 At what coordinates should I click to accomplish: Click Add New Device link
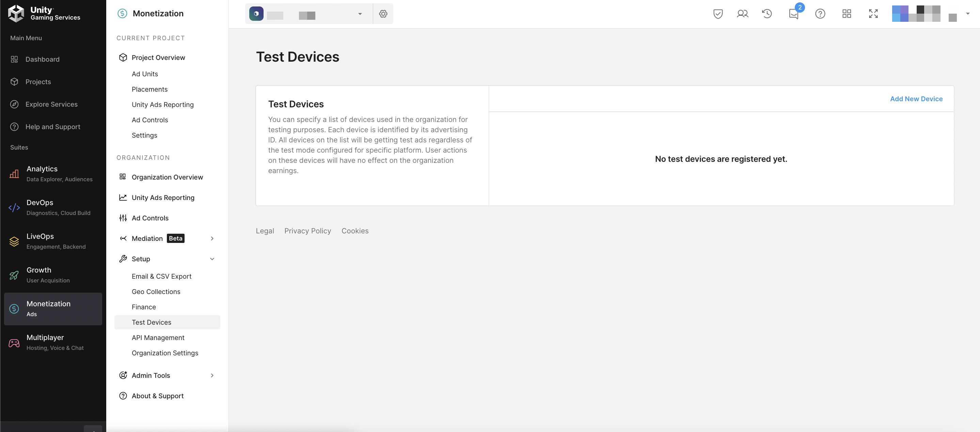click(916, 99)
